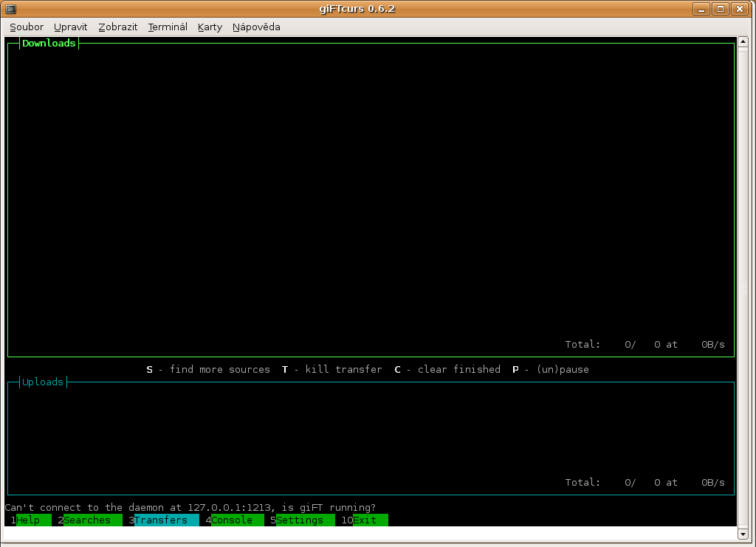This screenshot has width=756, height=547.
Task: Minimize the giFTcurs window
Action: (x=701, y=9)
